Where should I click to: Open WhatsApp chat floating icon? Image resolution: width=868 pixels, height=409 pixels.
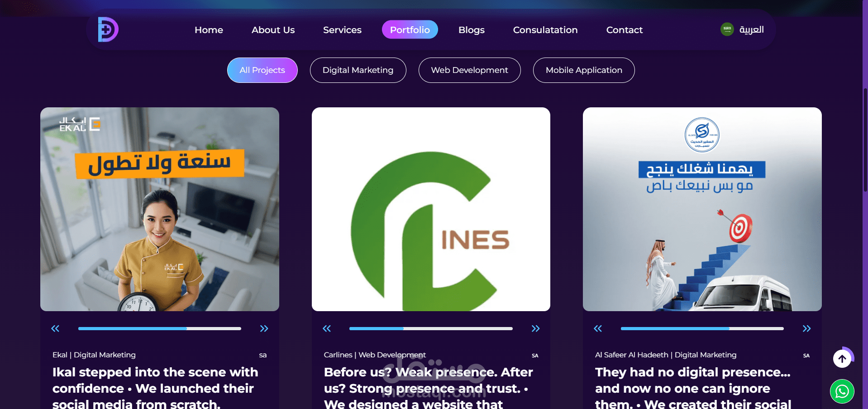click(842, 391)
